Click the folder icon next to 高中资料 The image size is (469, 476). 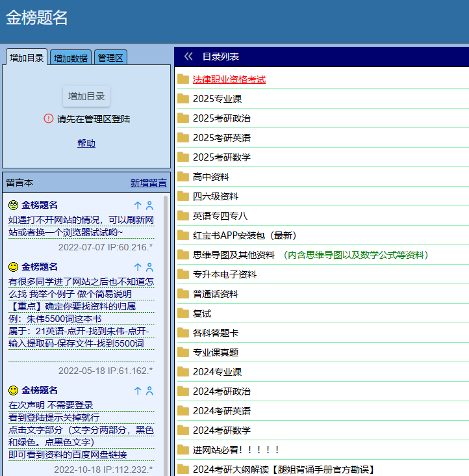(183, 177)
